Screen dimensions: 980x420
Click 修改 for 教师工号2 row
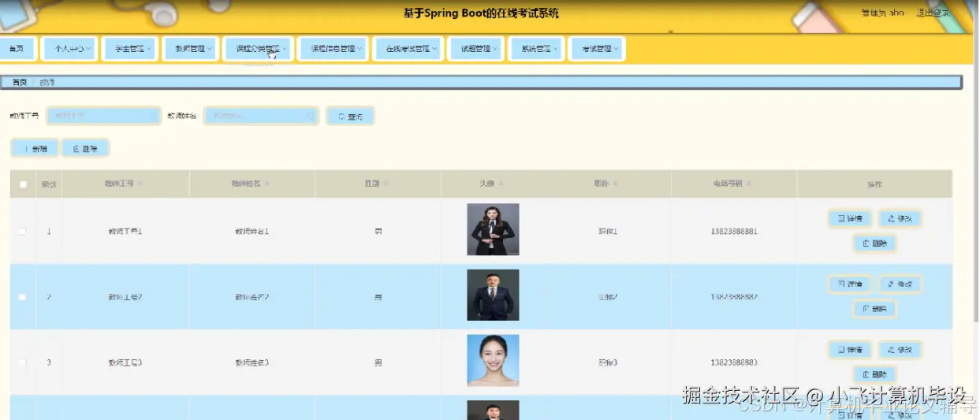(900, 284)
